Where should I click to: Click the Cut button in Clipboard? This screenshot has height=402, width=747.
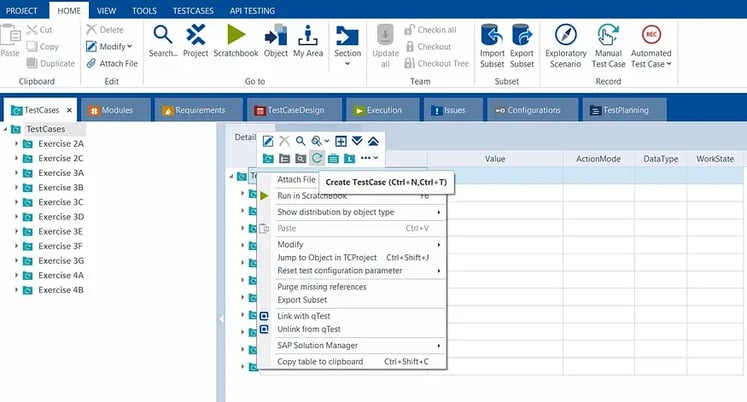pyautogui.click(x=40, y=30)
